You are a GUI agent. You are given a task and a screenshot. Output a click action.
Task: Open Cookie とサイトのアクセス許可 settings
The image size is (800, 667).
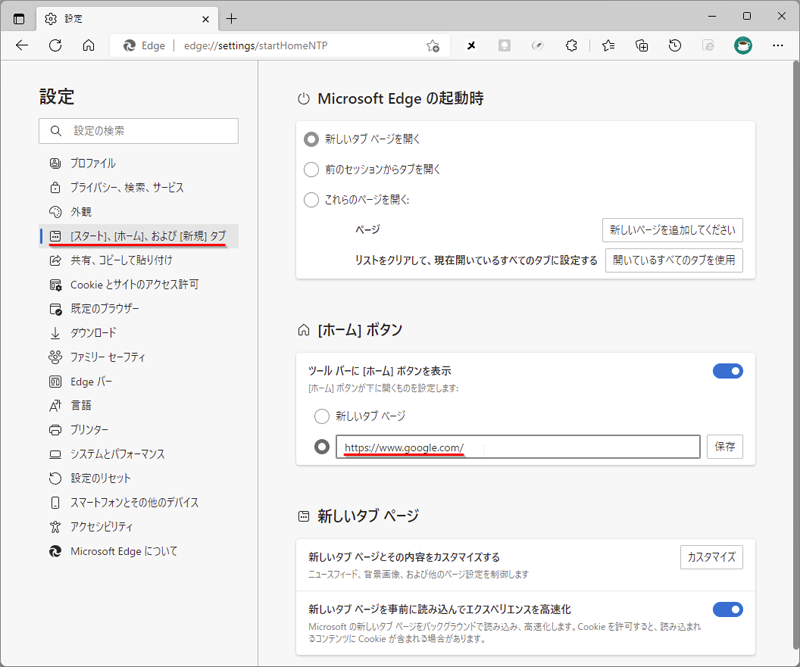(138, 284)
